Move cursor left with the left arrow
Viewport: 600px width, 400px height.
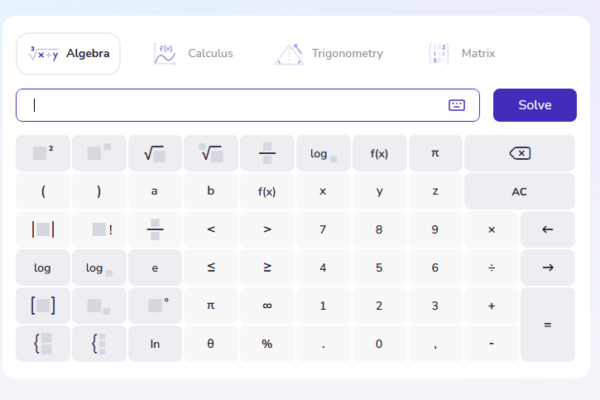(x=547, y=229)
